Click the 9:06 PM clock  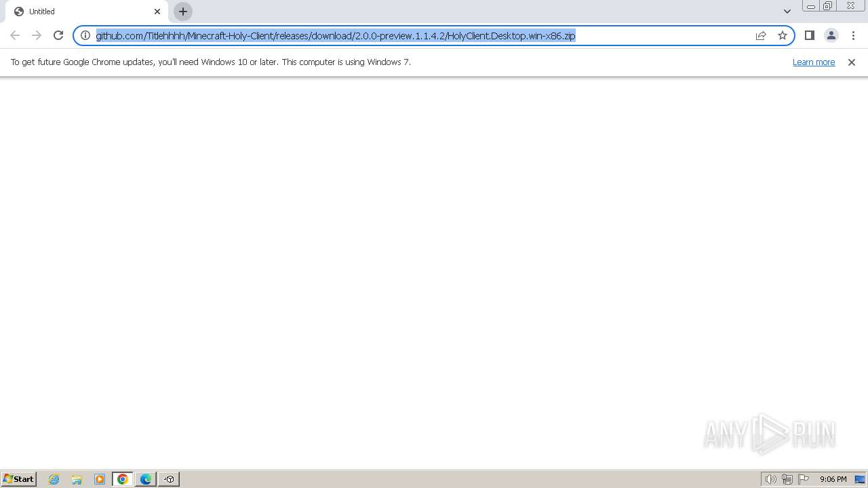point(833,479)
